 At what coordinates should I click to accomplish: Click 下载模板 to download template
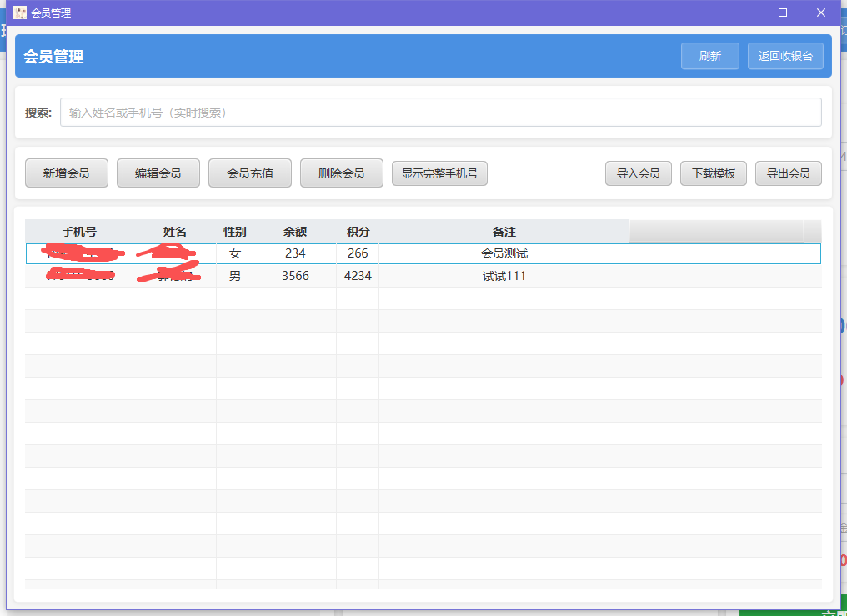tap(714, 173)
